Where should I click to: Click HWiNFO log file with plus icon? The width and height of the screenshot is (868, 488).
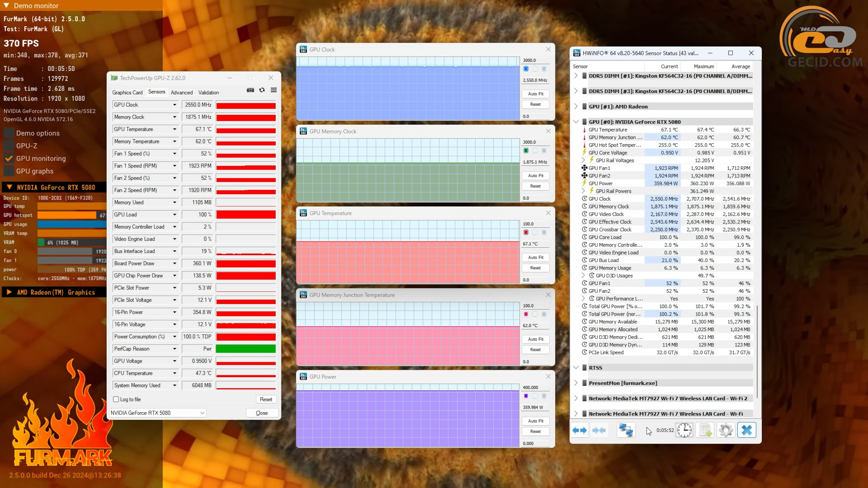click(705, 430)
